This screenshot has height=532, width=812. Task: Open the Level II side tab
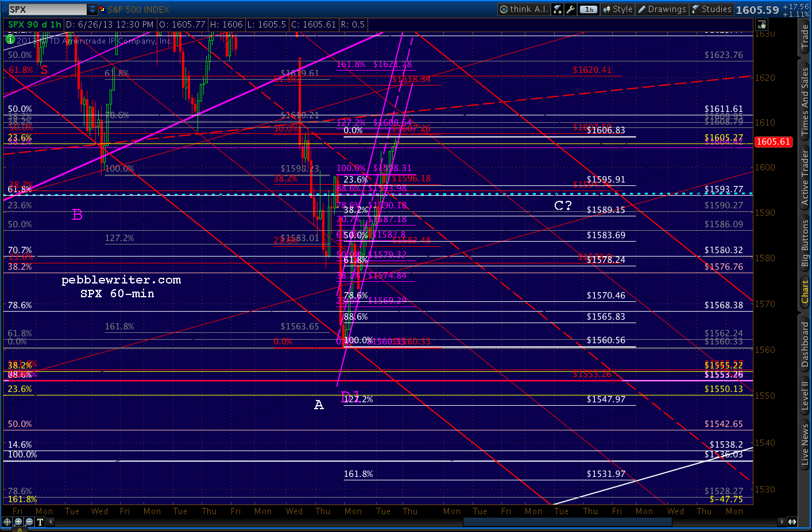(x=805, y=396)
